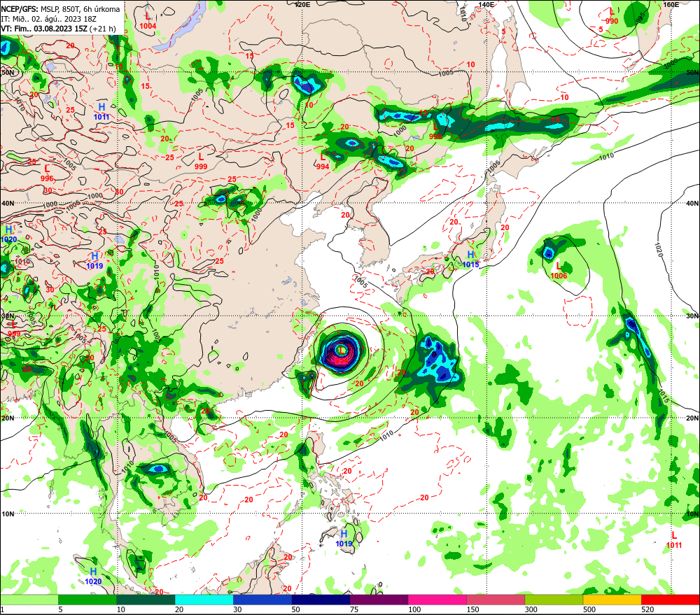Click the 'L 1004' low pressure label
This screenshot has height=615, width=700.
(148, 21)
